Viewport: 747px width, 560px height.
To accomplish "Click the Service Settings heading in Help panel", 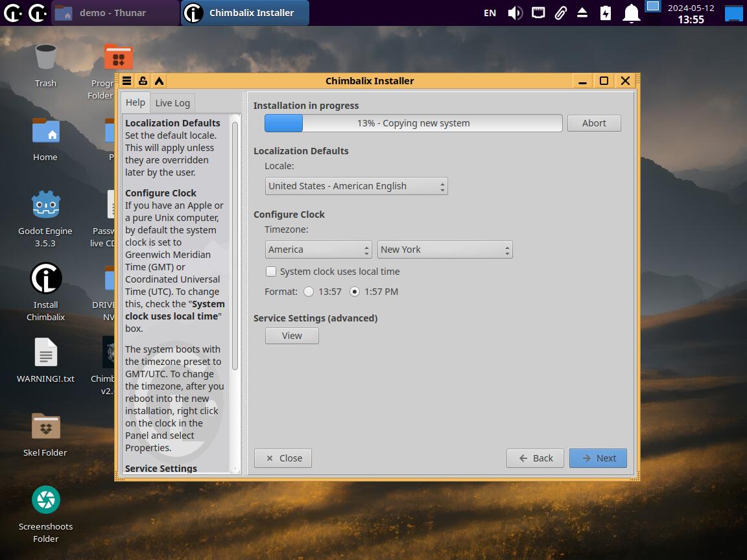I will pos(161,468).
